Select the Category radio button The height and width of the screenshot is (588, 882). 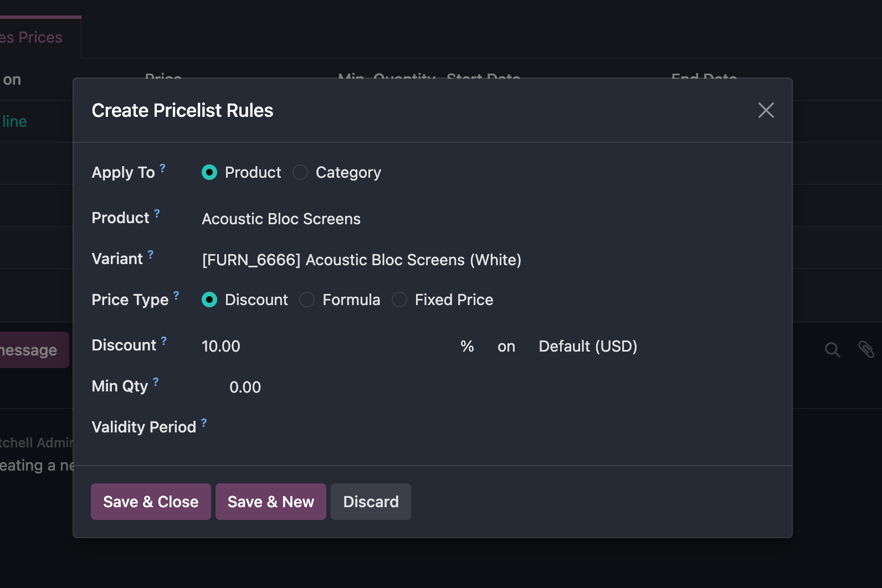coord(300,172)
